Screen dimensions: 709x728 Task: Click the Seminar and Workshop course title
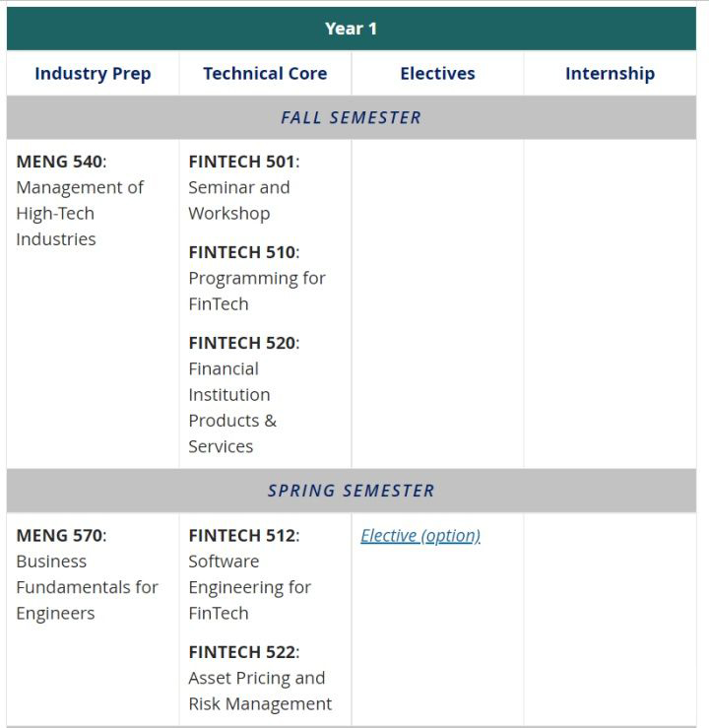(238, 200)
